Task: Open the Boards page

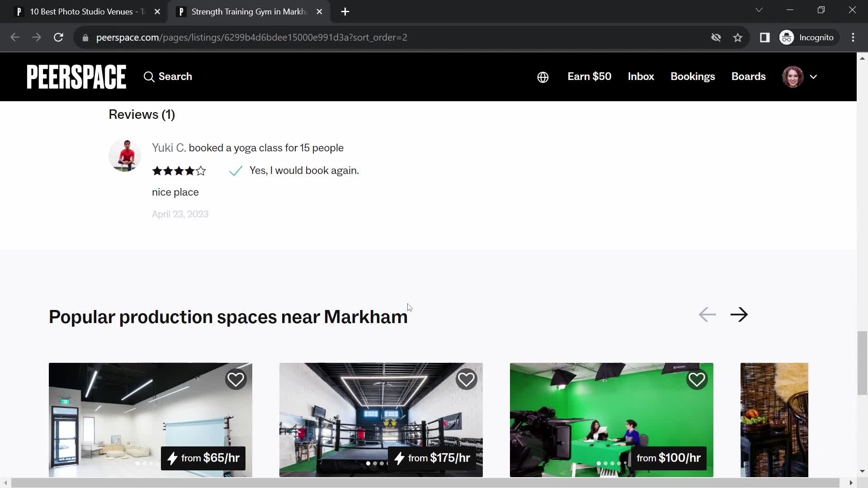Action: tap(748, 76)
